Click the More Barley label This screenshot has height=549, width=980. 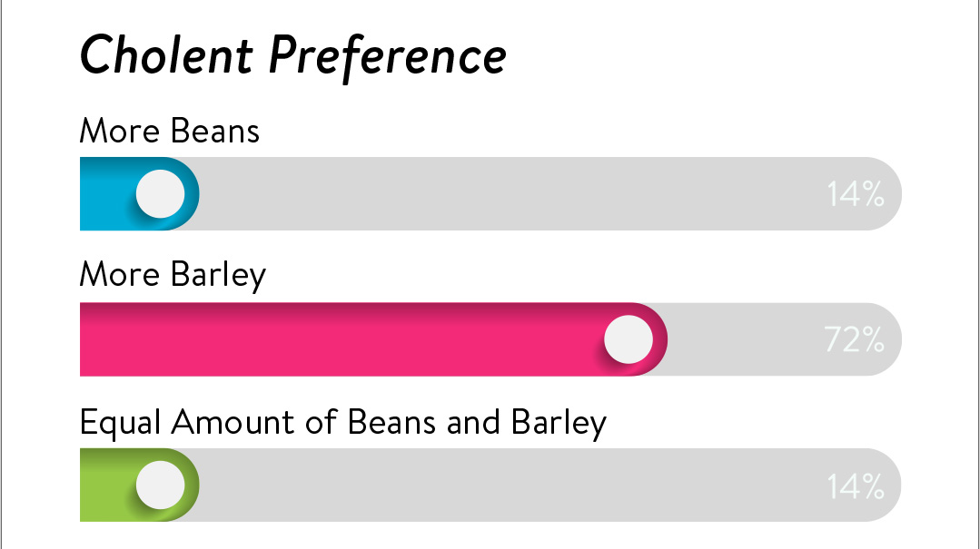(173, 276)
